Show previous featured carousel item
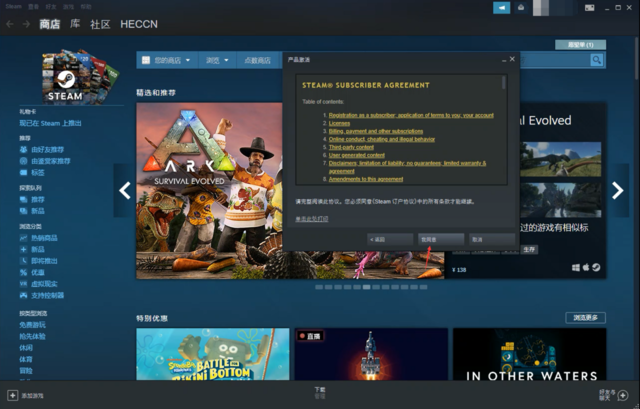The width and height of the screenshot is (640, 409). pos(124,190)
